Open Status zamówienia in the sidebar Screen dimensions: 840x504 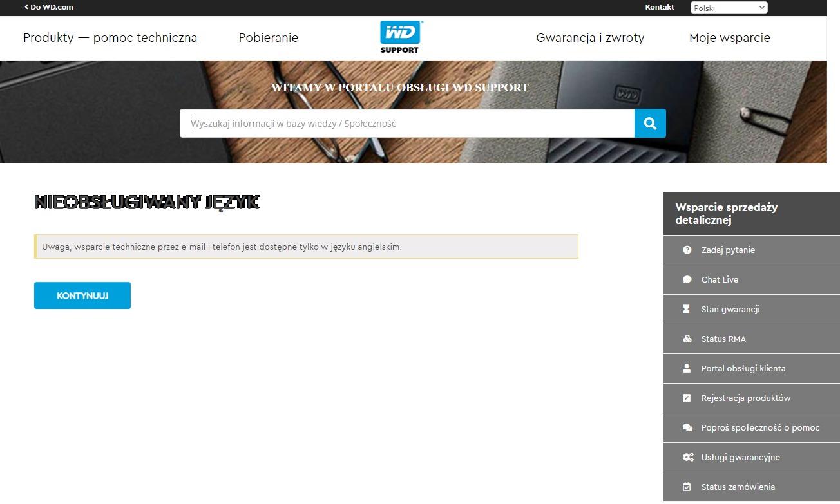[752, 487]
